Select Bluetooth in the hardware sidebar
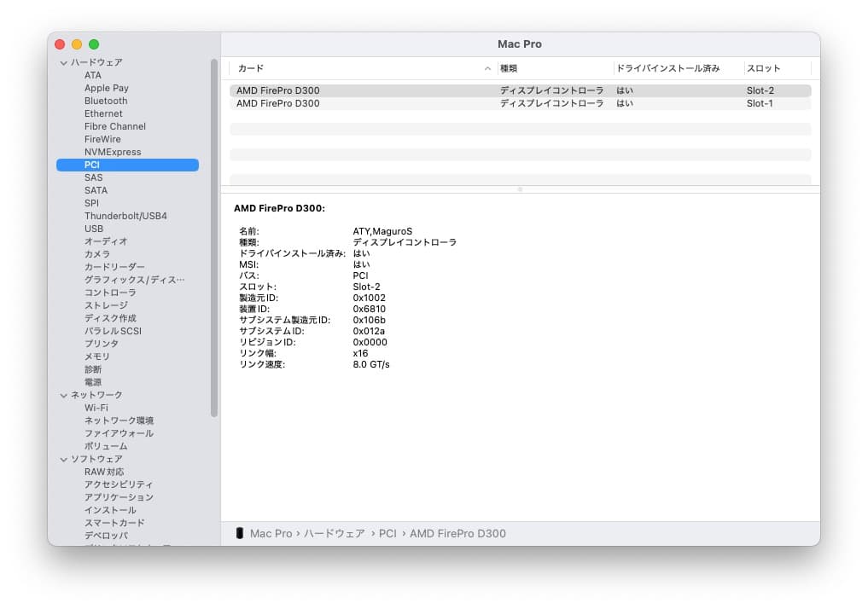The image size is (868, 609). click(x=105, y=100)
